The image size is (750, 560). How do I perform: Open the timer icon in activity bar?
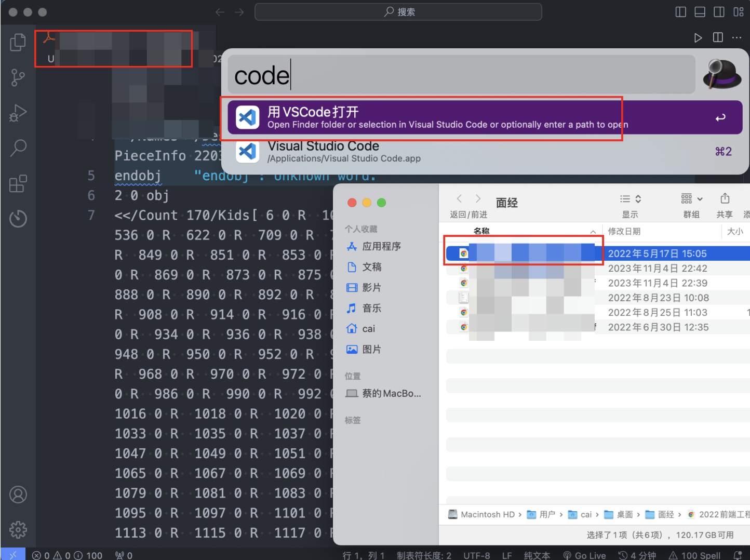point(18,218)
